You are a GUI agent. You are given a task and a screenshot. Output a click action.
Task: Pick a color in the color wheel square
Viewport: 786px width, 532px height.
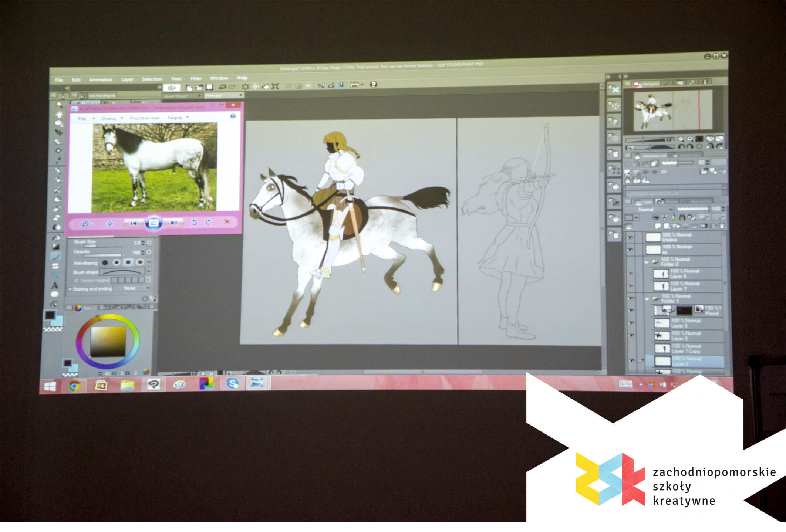point(108,342)
